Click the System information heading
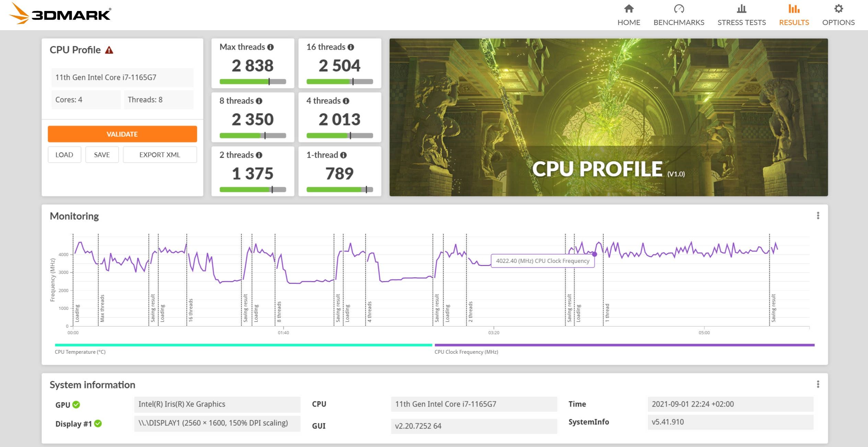Screen dimensions: 868x447 [92, 385]
